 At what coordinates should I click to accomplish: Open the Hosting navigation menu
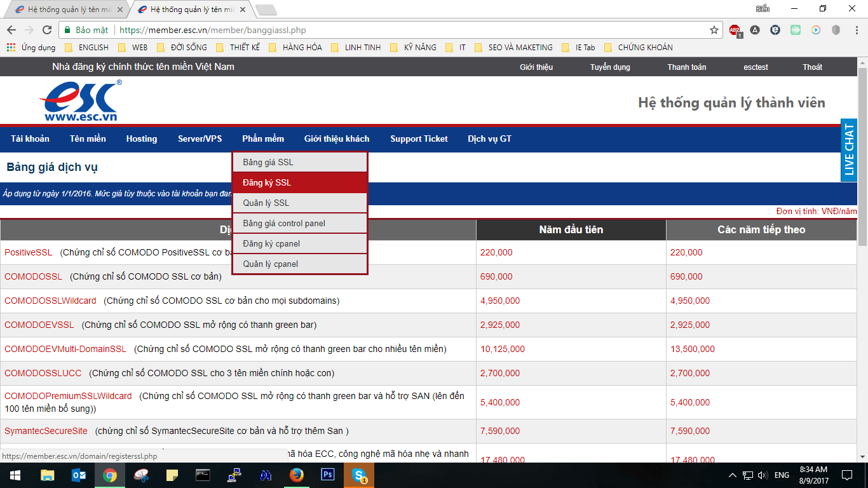tap(142, 139)
